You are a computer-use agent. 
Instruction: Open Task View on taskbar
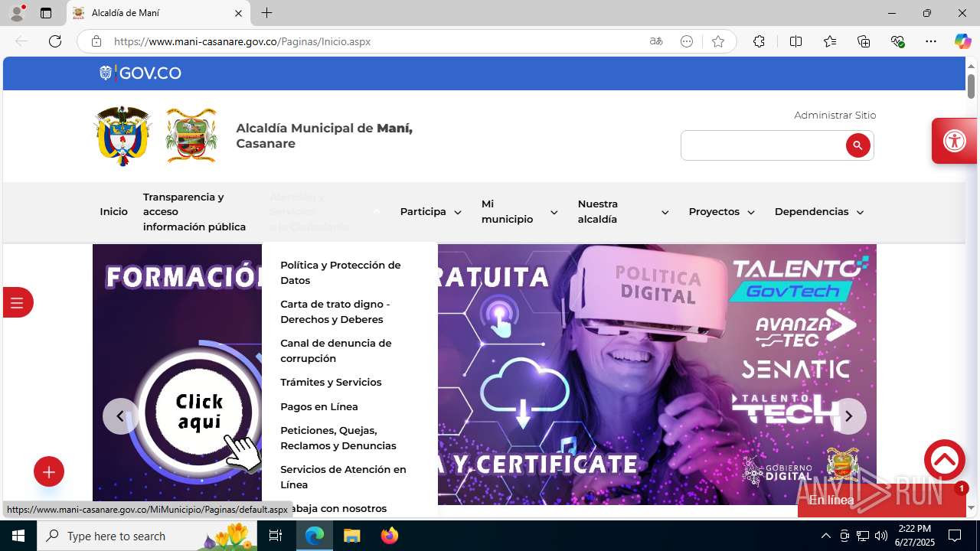276,536
